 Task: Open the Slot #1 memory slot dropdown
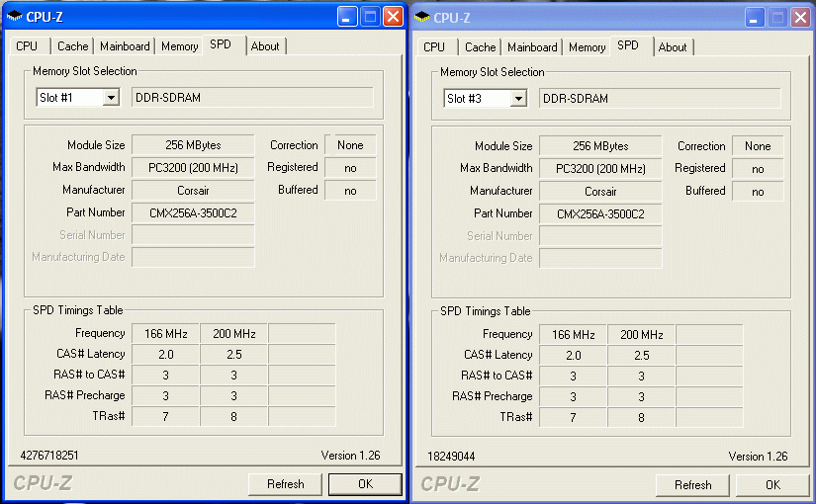pos(111,98)
